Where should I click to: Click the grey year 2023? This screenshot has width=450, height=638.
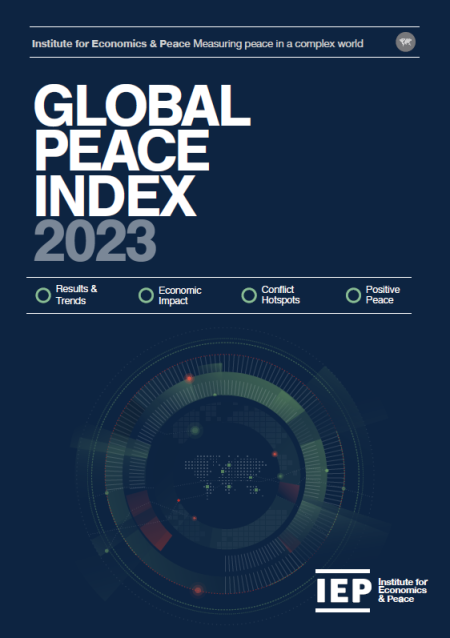[95, 241]
